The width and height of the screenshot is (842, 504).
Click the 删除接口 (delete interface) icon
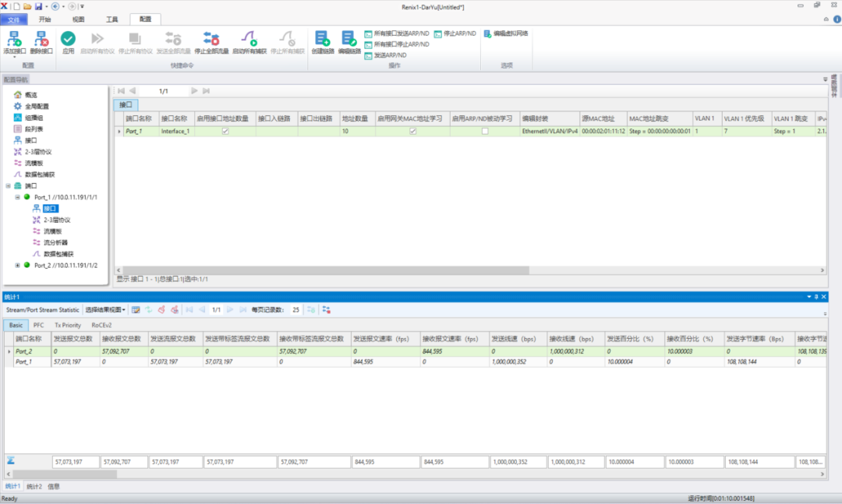click(41, 39)
